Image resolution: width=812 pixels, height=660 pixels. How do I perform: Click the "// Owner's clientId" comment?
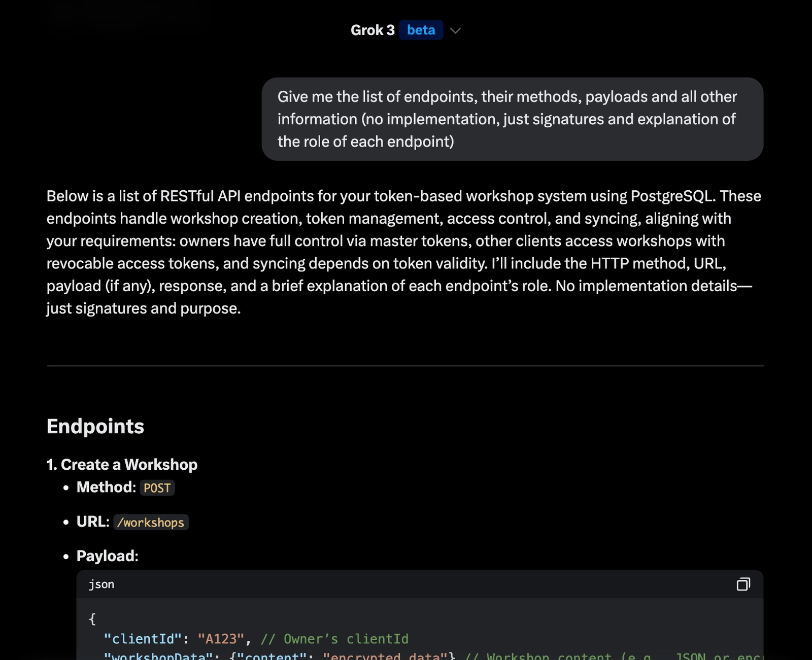(x=334, y=639)
